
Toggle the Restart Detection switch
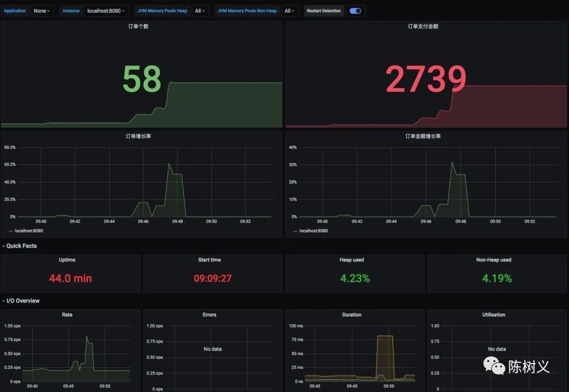[x=355, y=11]
